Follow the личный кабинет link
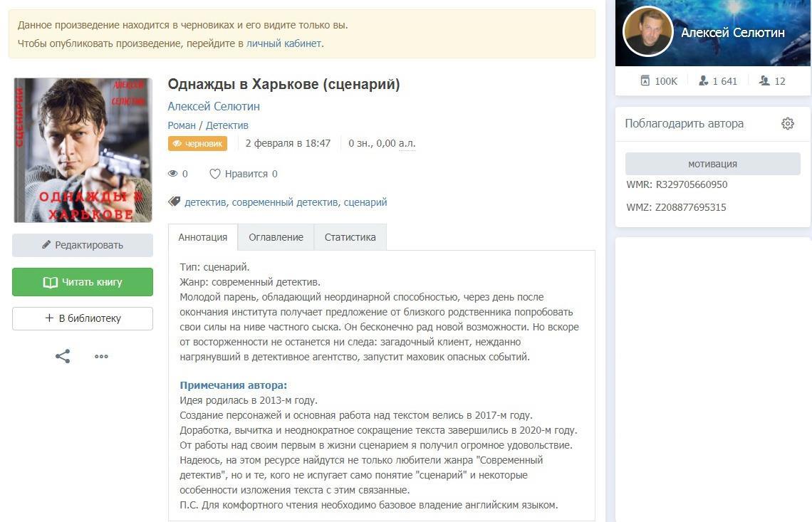812x522 pixels. (x=283, y=43)
